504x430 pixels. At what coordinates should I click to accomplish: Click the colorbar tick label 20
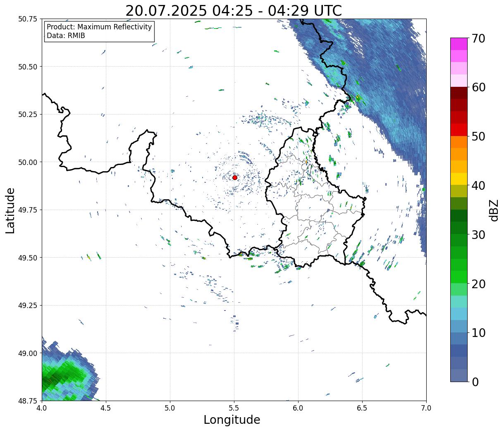pos(478,284)
